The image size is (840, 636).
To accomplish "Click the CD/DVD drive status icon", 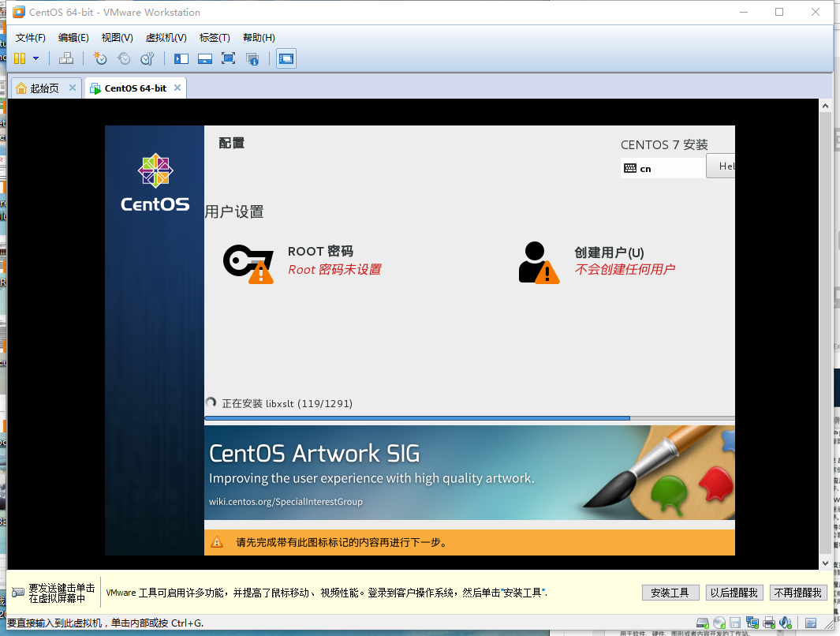I will click(x=719, y=623).
